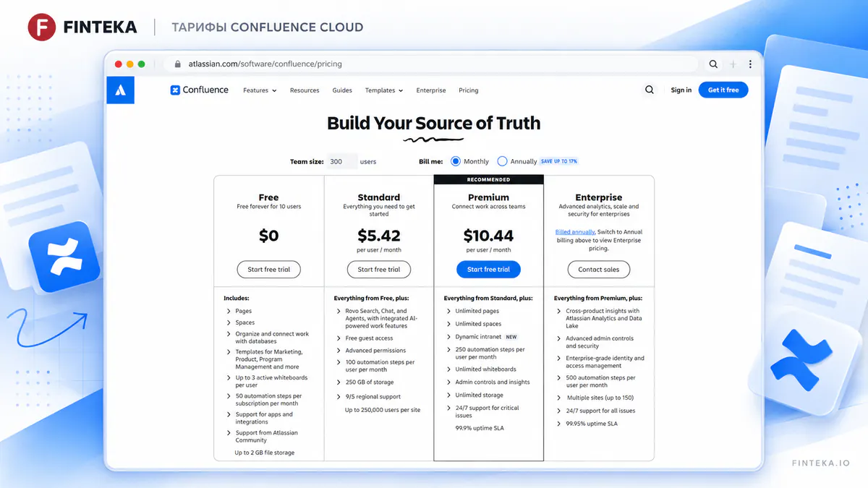Expand 250 GB of storage chevron
This screenshot has width=868, height=488.
339,382
